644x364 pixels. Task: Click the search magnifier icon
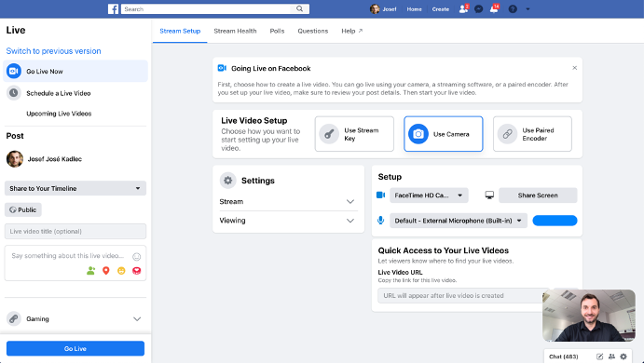tap(300, 8)
